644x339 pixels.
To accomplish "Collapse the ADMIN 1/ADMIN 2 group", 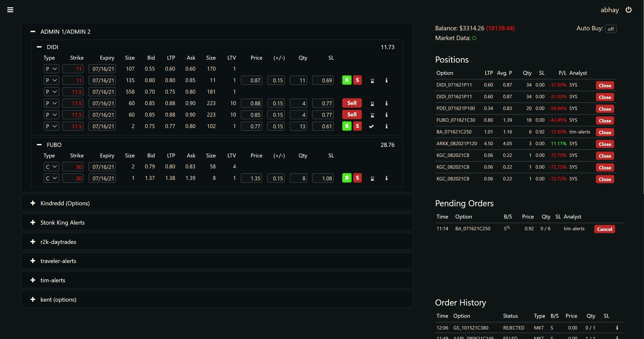I will (x=33, y=32).
